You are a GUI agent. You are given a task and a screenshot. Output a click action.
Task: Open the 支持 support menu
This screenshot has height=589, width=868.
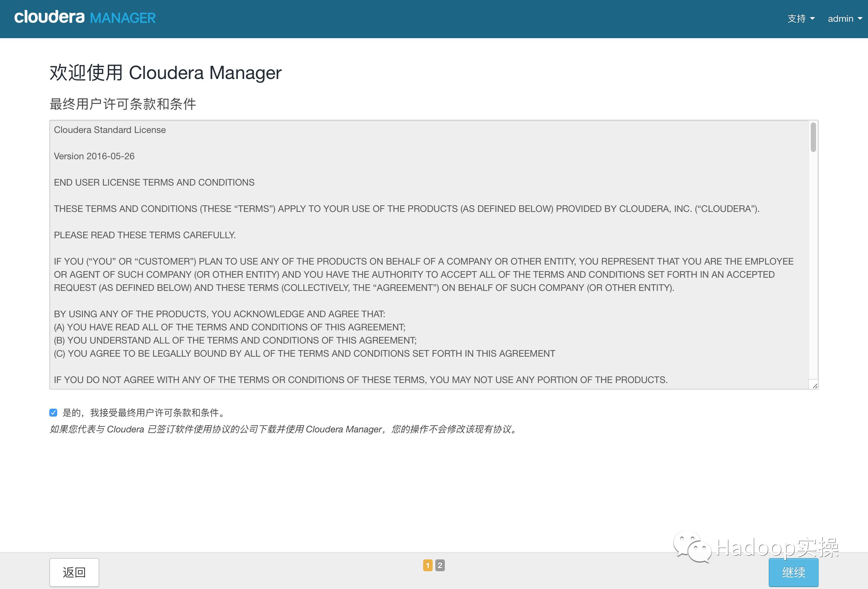(x=796, y=19)
